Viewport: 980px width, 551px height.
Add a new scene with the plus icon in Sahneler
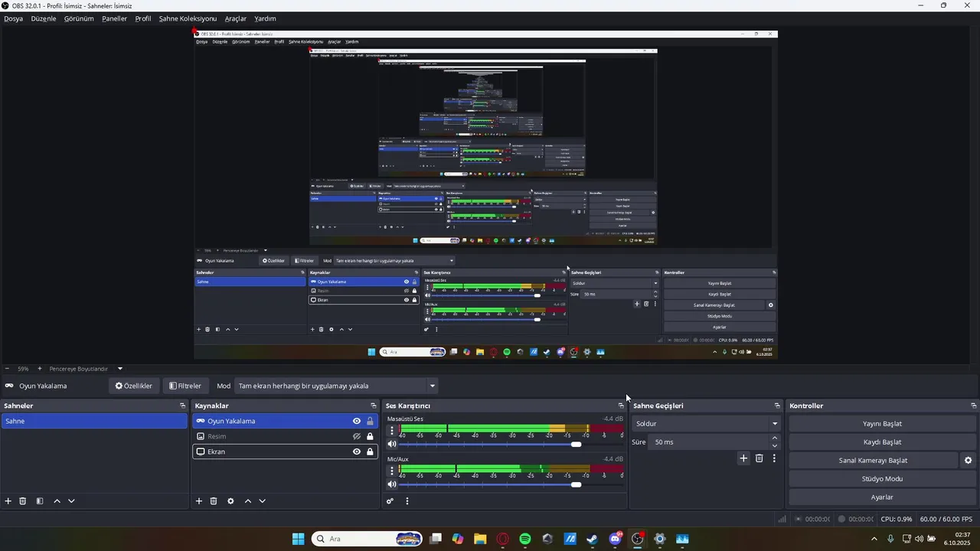tap(8, 501)
